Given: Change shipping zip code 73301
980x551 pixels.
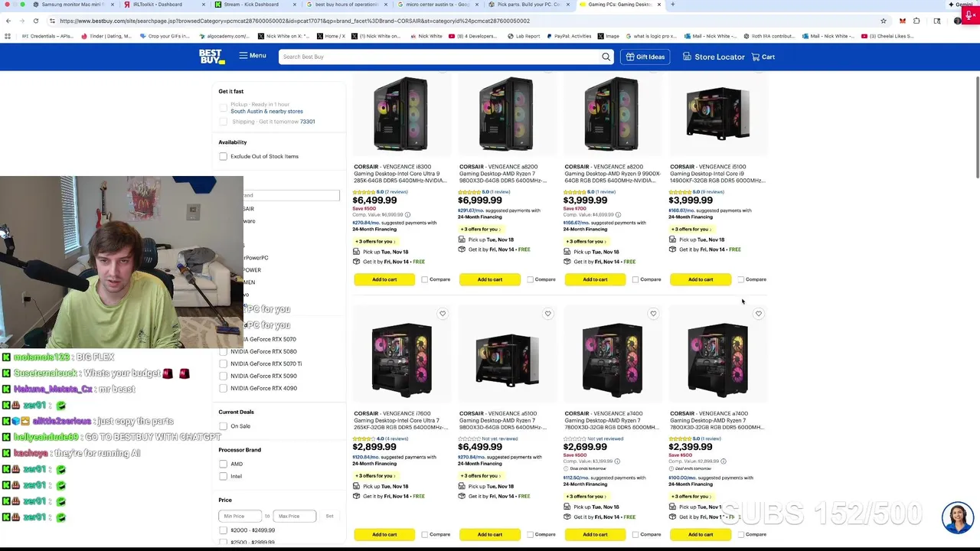Looking at the screenshot, I should pyautogui.click(x=307, y=122).
